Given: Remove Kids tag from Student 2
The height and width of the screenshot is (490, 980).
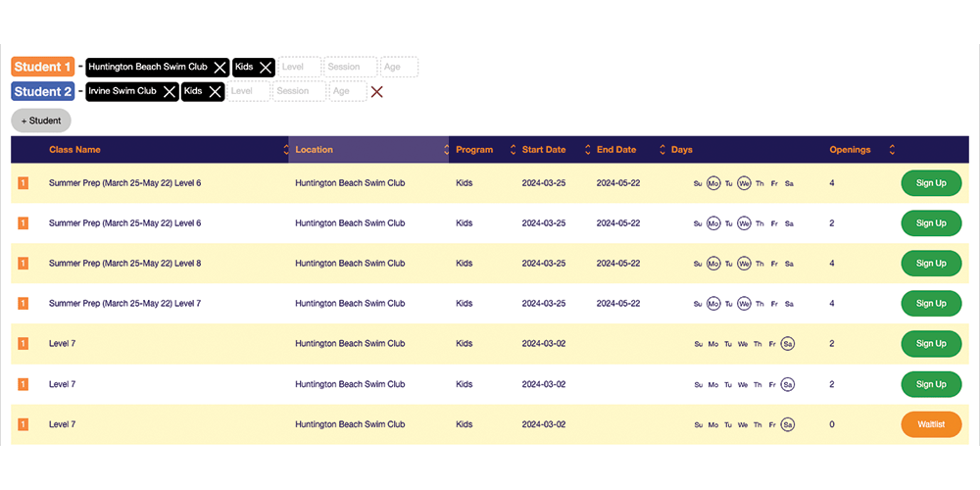Looking at the screenshot, I should (215, 91).
